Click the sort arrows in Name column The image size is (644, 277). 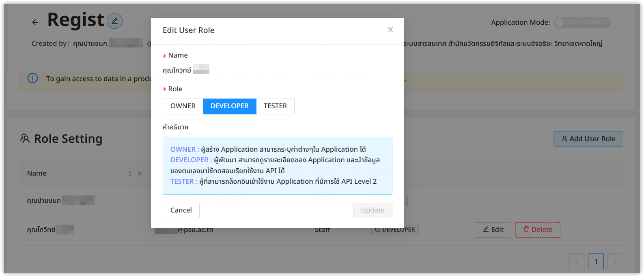[x=130, y=174]
